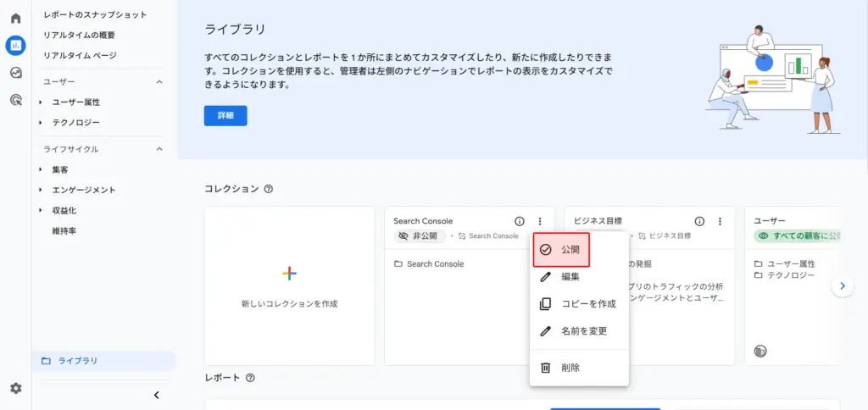
Task: Click help icon next to コレクション heading
Action: 269,189
